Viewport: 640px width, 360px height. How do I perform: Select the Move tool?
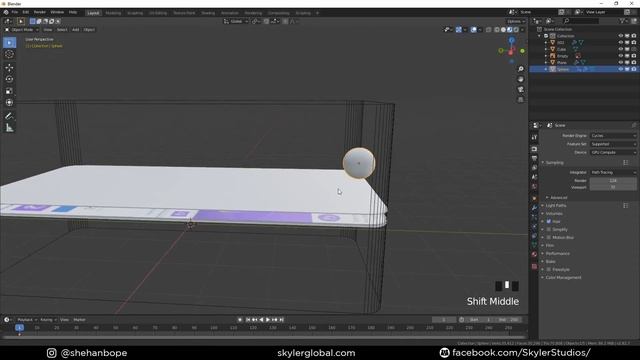9,68
